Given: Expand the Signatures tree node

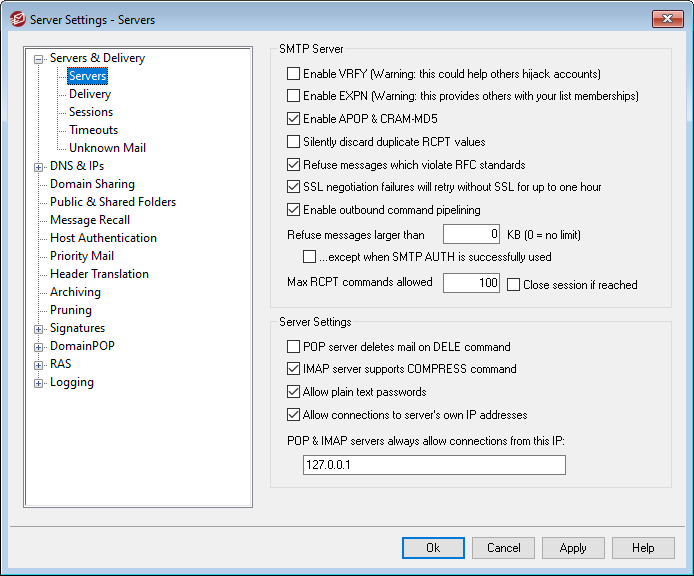Looking at the screenshot, I should coord(39,329).
